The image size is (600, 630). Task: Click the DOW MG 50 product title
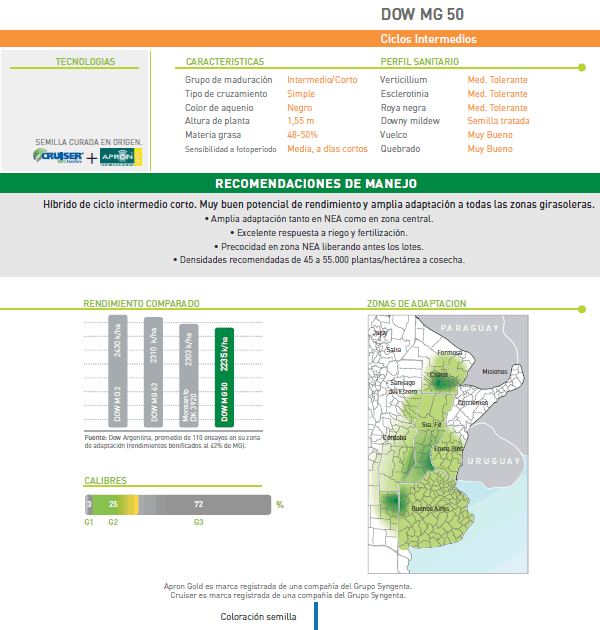click(422, 14)
